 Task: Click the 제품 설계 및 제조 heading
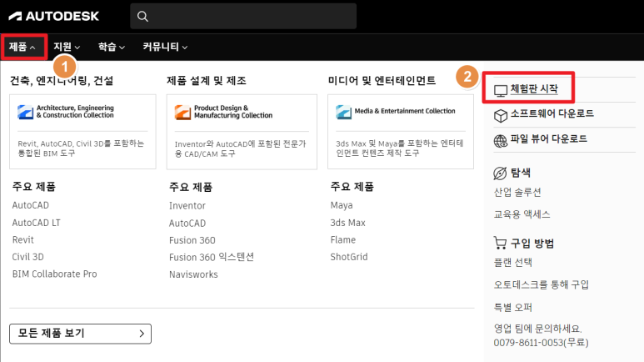pyautogui.click(x=207, y=81)
